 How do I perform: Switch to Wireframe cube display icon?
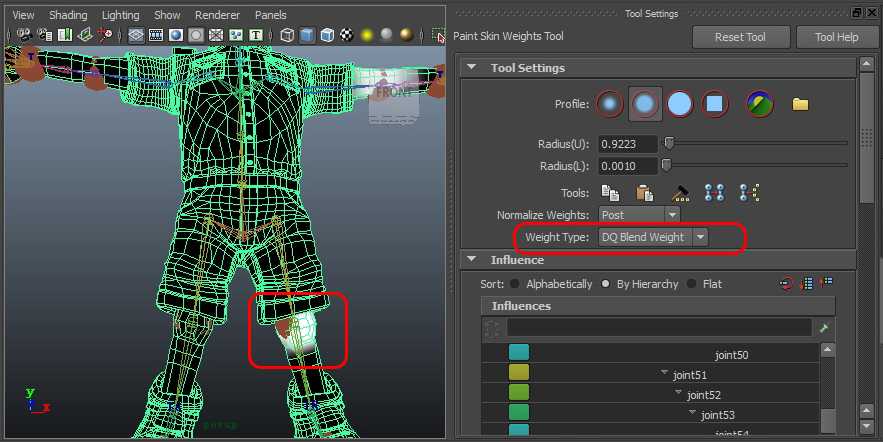[287, 35]
